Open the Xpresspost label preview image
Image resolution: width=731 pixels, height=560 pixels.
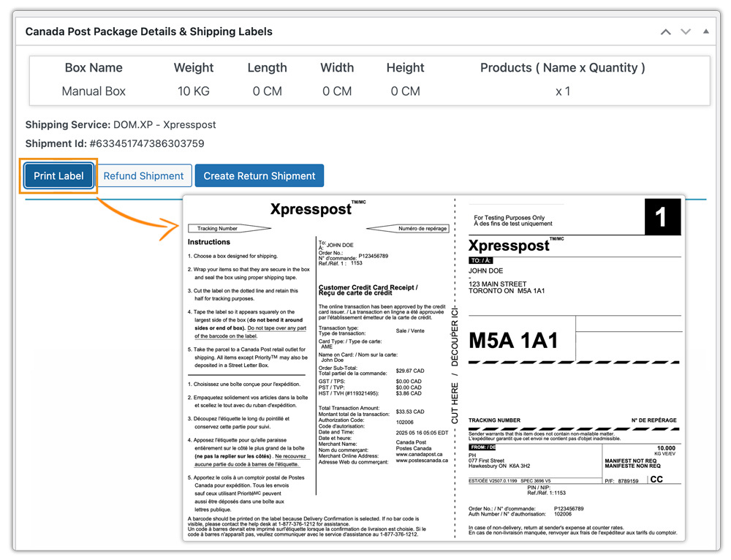point(434,368)
